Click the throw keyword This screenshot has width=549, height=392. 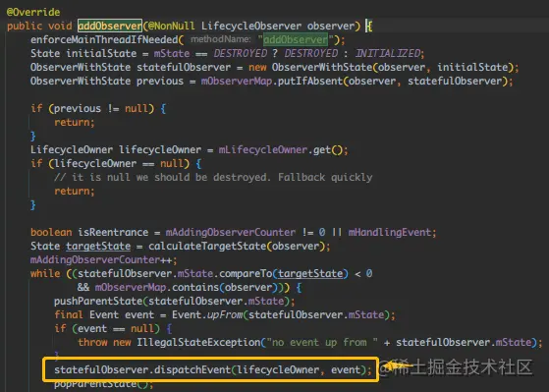tap(92, 342)
